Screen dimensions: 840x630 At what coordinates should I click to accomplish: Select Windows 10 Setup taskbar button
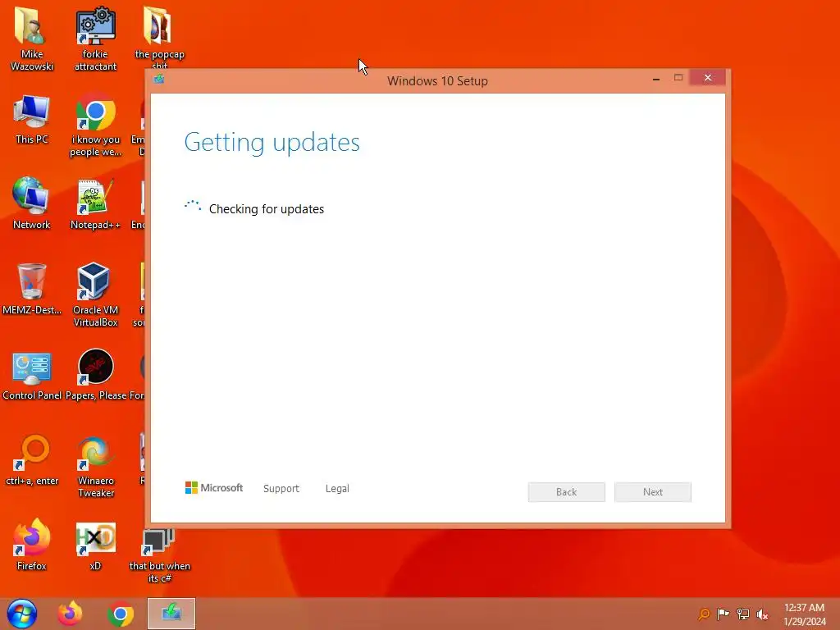click(x=171, y=614)
